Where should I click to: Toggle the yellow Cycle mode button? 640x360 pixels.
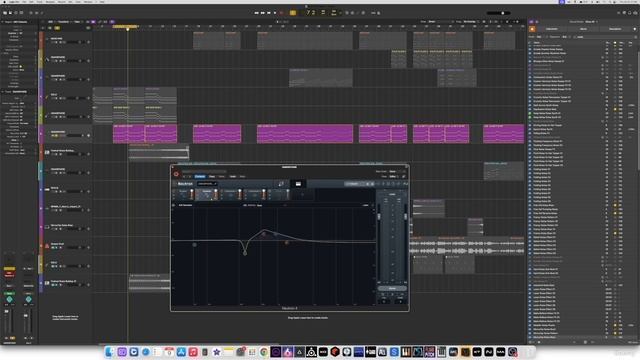pyautogui.click(x=293, y=13)
